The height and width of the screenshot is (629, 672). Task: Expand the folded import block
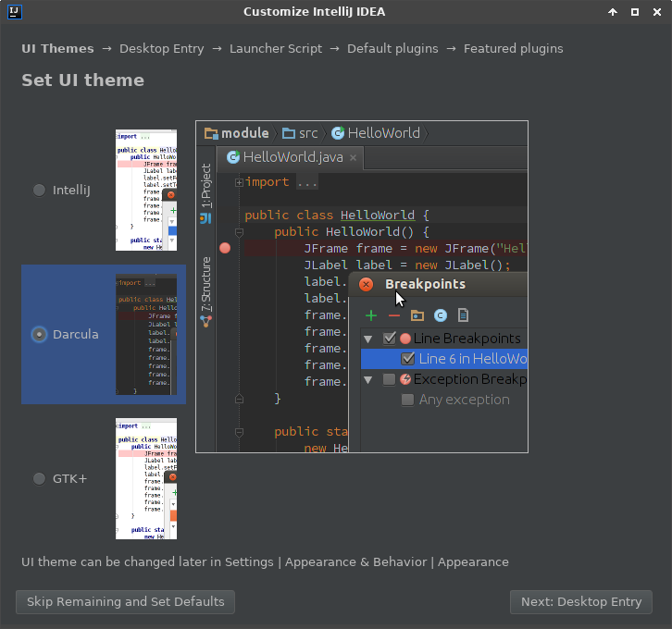(239, 182)
